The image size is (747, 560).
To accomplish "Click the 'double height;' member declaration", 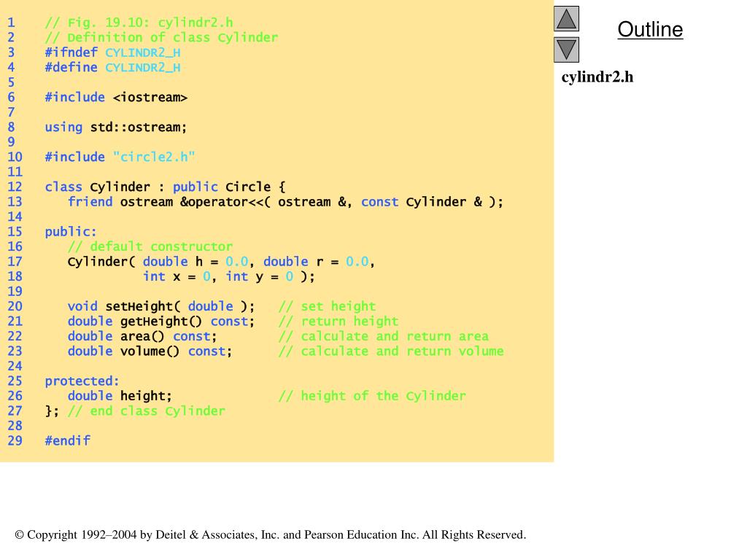I will (x=120, y=396).
